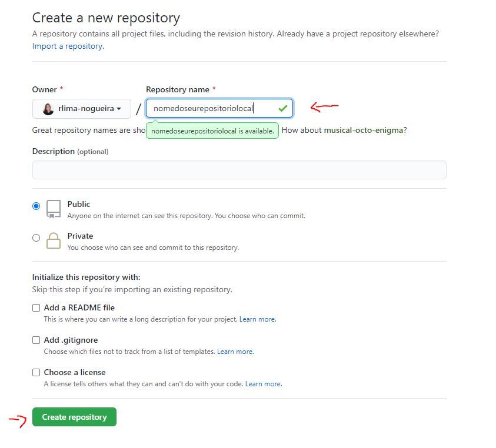Click the book icon beside Public
This screenshot has height=448, width=496.
click(53, 209)
